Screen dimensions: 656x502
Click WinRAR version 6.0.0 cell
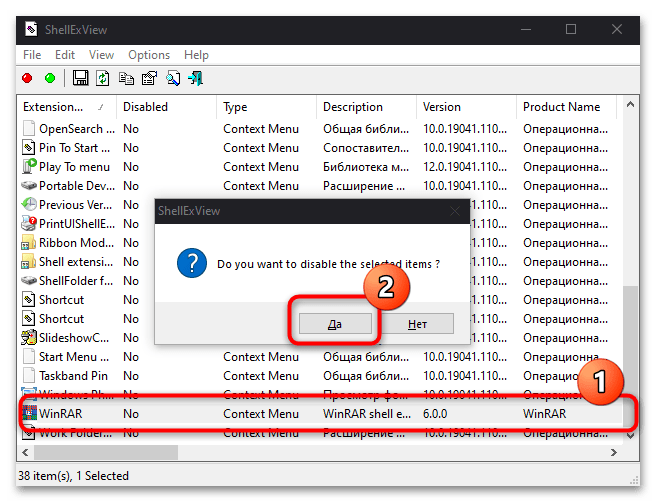point(435,414)
